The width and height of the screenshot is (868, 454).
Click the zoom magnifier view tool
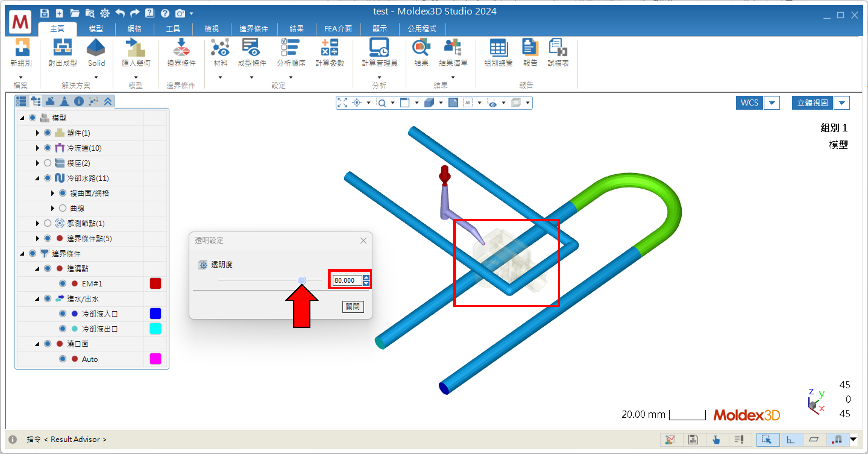(381, 102)
